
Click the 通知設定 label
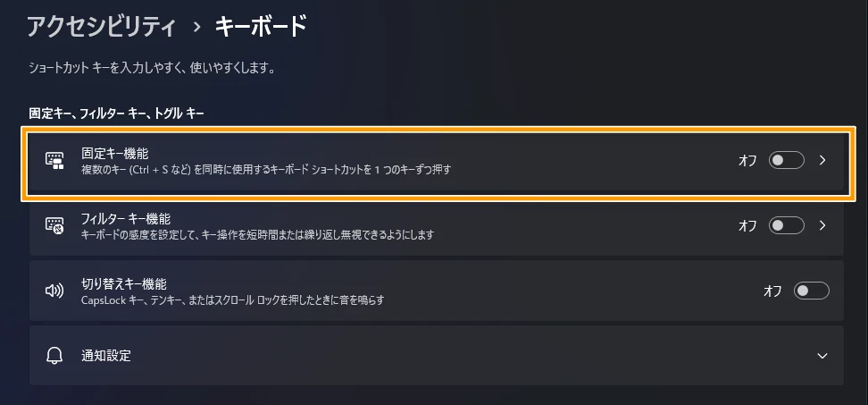106,356
